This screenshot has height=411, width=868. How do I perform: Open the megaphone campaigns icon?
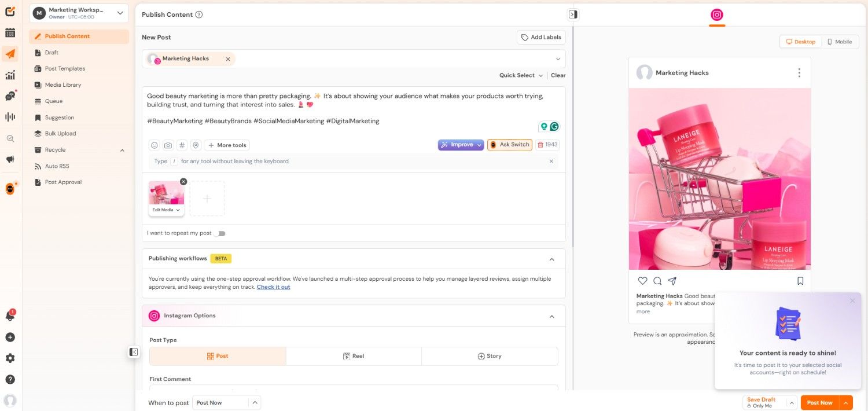coord(10,159)
